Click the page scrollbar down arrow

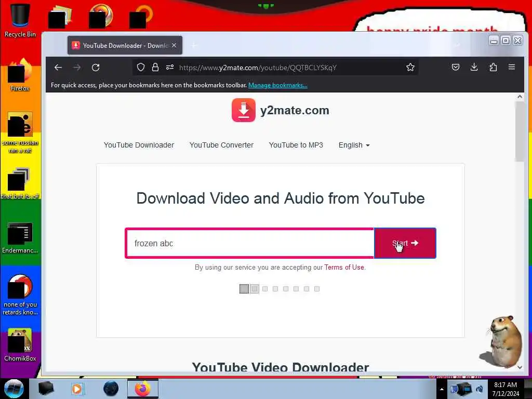(520, 367)
